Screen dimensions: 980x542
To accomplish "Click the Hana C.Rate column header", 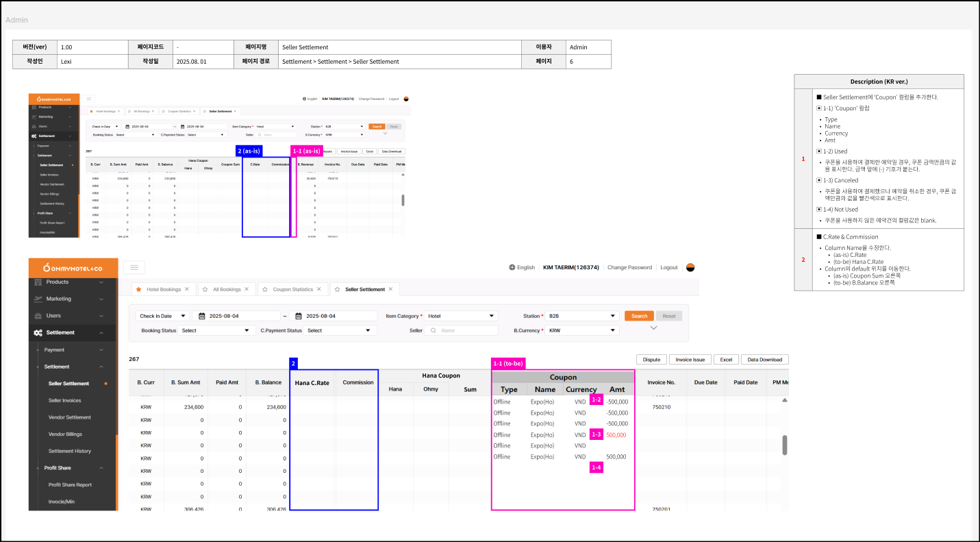I will click(312, 382).
